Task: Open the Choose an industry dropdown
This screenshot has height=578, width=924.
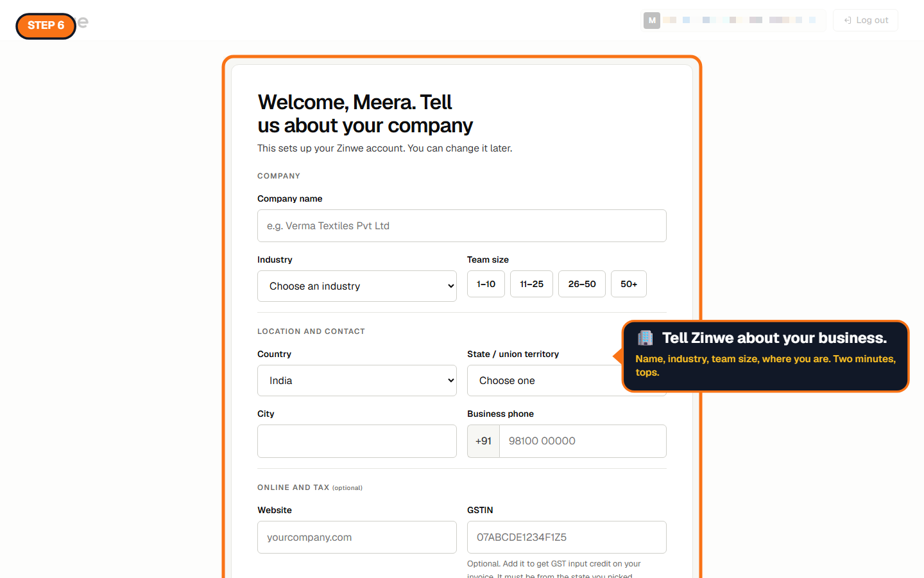Action: (x=357, y=286)
